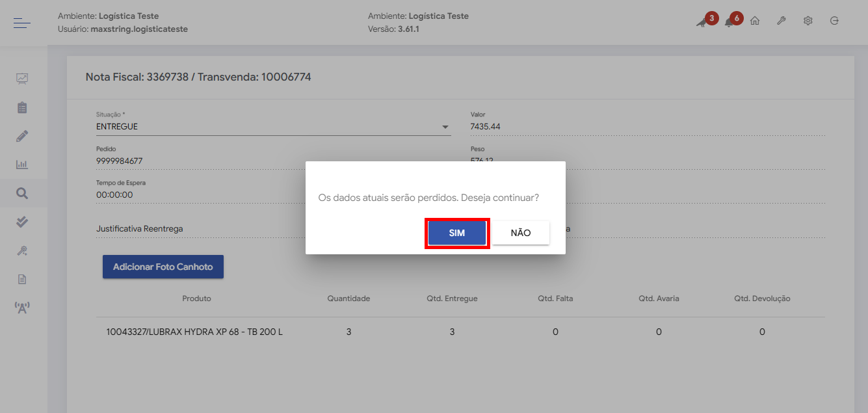This screenshot has width=868, height=413.
Task: Click the Nota Fiscal 3369738 heading
Action: [198, 77]
